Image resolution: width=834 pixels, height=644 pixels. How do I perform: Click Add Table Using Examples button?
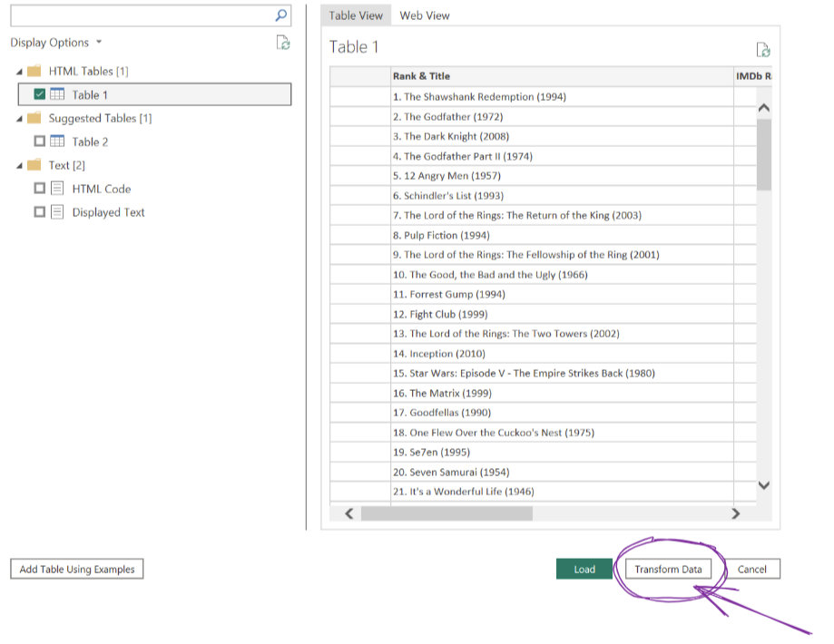pyautogui.click(x=77, y=569)
